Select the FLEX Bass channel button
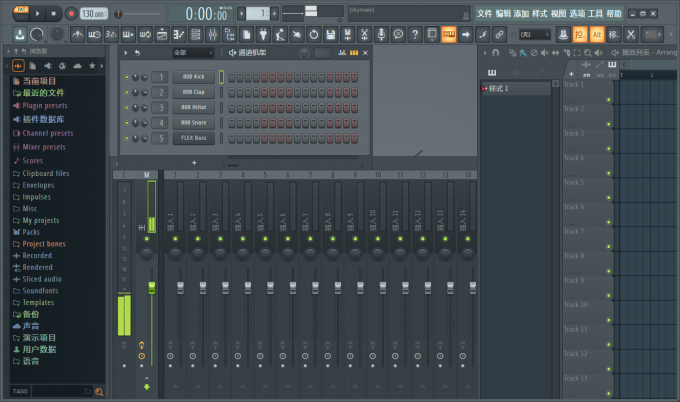 click(x=193, y=138)
